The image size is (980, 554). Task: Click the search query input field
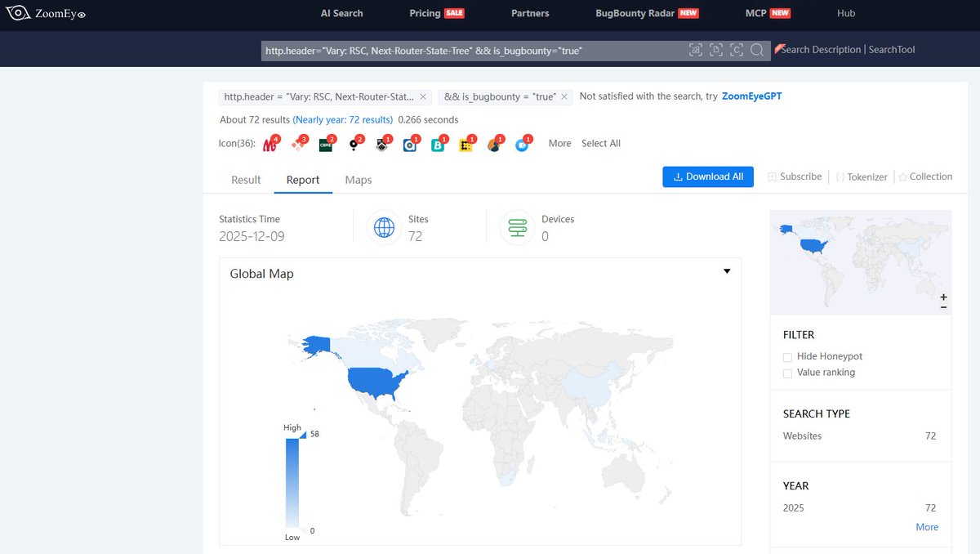[x=474, y=51]
